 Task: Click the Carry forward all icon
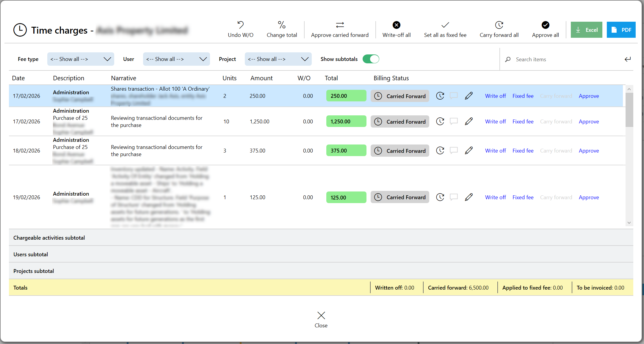pos(499,25)
